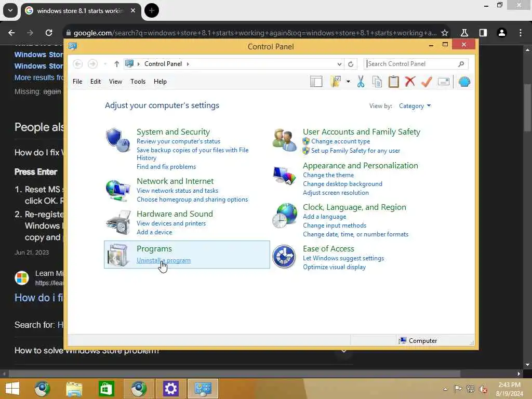
Task: Click Optimize visual display link
Action: (x=334, y=267)
